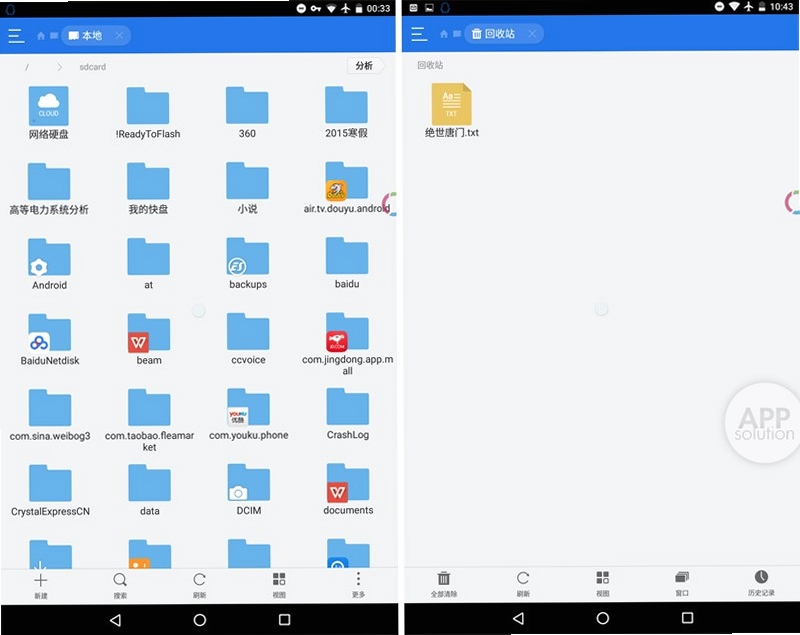
Task: Tap 全部清除 to empty recycle bin
Action: click(x=444, y=584)
